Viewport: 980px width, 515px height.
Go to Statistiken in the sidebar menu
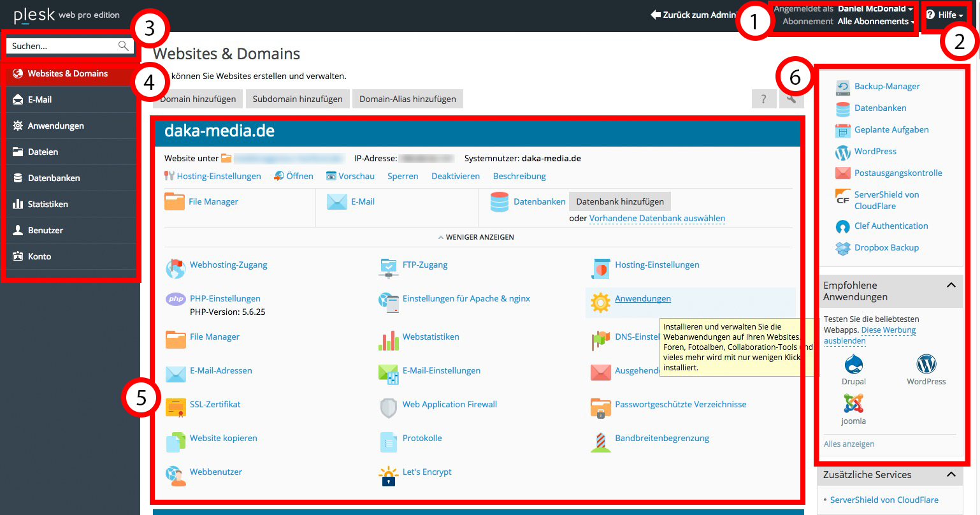click(48, 205)
